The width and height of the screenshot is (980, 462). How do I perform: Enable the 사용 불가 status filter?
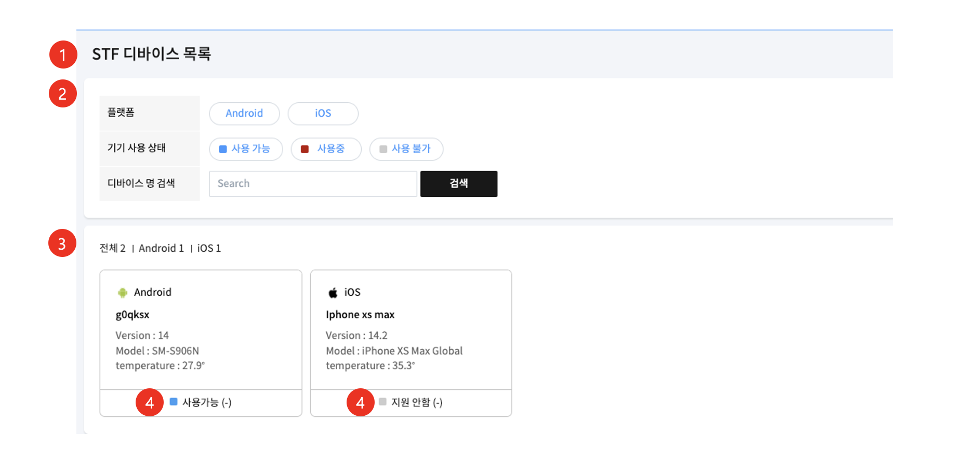(x=406, y=149)
